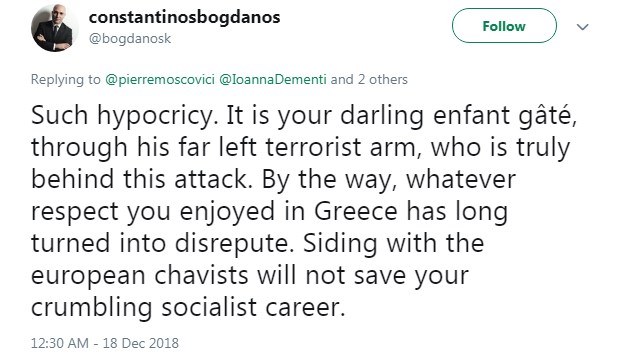Screen dimensions: 626x363
Task: Click the word 'Greece' in the tweet
Action: [356, 211]
